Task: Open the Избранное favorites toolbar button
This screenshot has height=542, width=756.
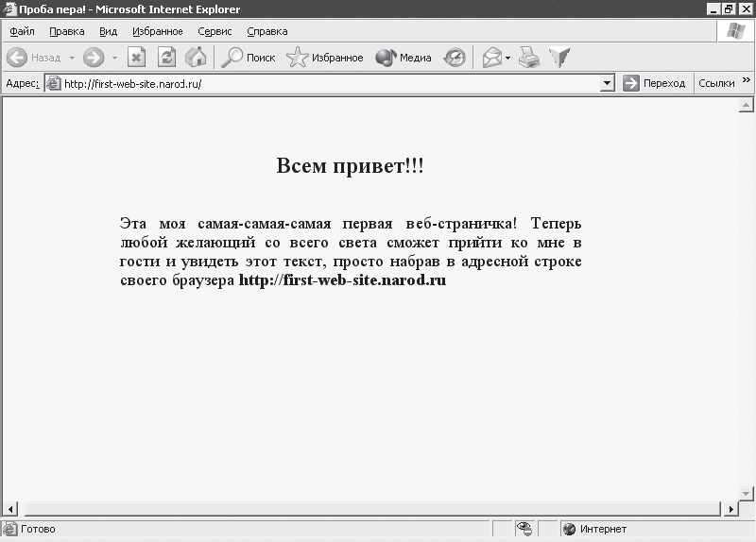Action: 325,58
